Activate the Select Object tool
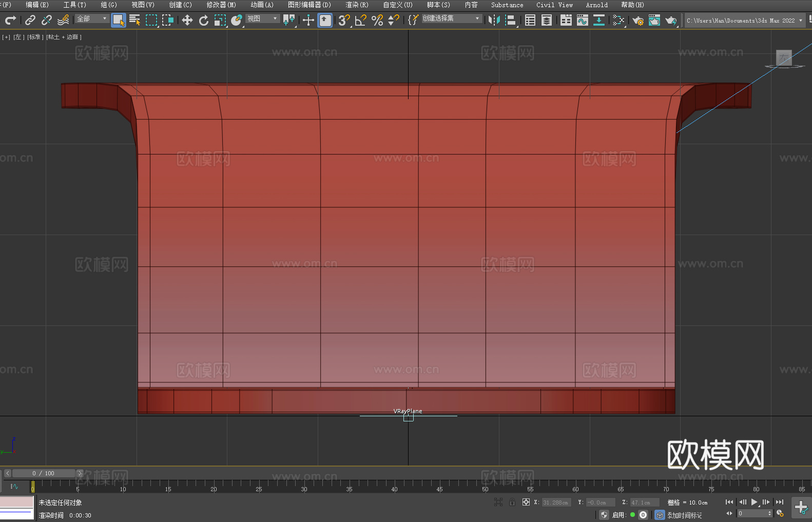The height and width of the screenshot is (522, 812). click(x=119, y=20)
